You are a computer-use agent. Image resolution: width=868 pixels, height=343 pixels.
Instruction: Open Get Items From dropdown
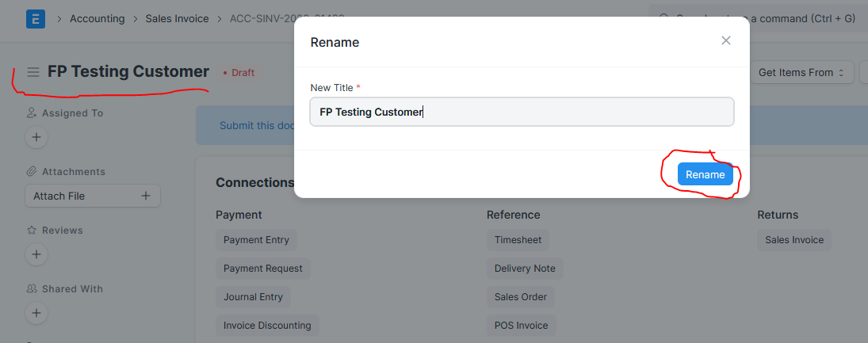point(801,72)
